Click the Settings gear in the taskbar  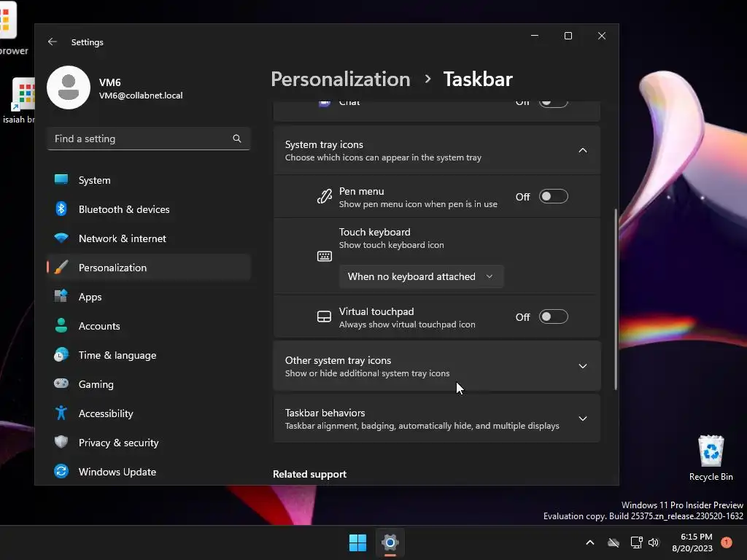[x=390, y=542]
